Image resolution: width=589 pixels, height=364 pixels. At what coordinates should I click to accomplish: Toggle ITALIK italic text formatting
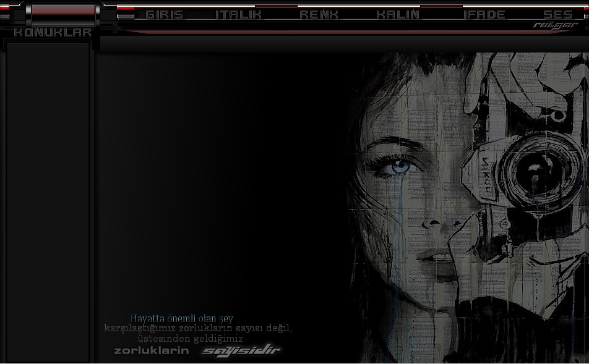tap(238, 14)
